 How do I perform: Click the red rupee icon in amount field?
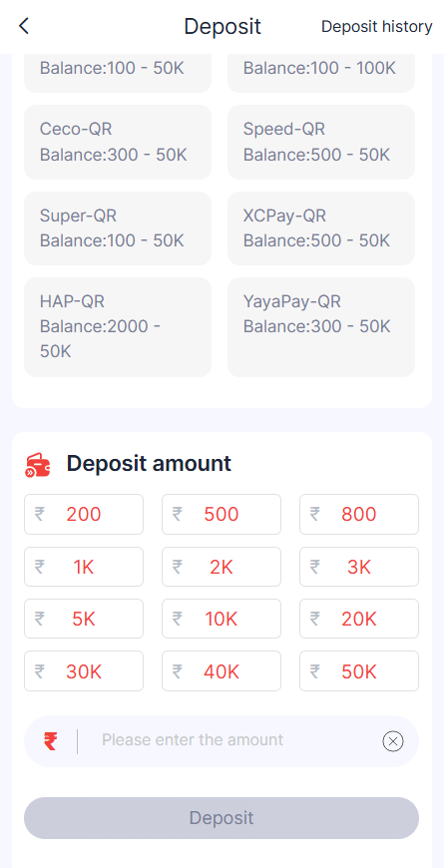[x=50, y=740]
